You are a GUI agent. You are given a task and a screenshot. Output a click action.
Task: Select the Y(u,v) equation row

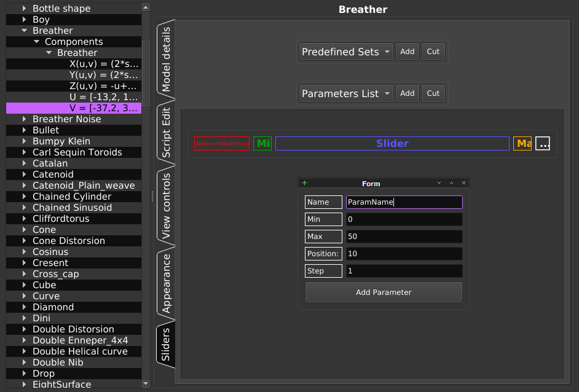[x=74, y=75]
